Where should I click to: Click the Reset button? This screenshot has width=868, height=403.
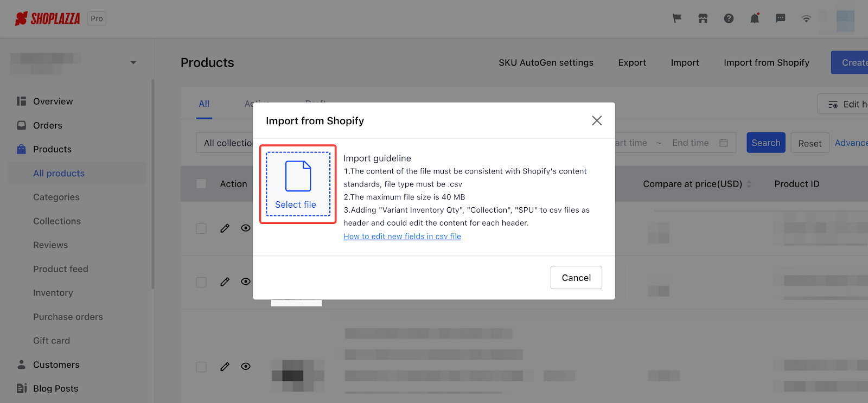pyautogui.click(x=810, y=143)
